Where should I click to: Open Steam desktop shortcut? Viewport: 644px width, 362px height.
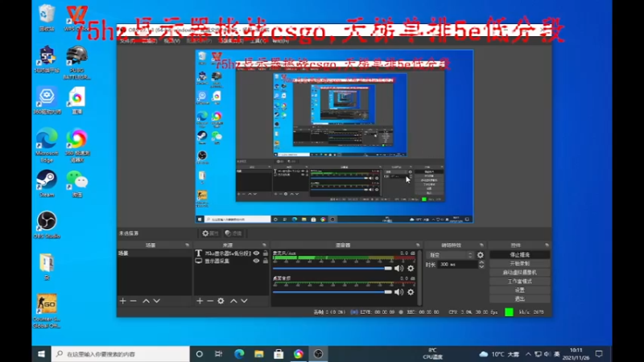47,183
